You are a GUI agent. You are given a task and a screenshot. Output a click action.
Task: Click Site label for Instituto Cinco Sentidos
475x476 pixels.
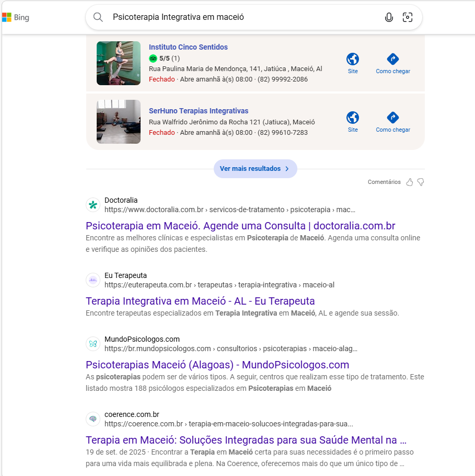click(353, 72)
